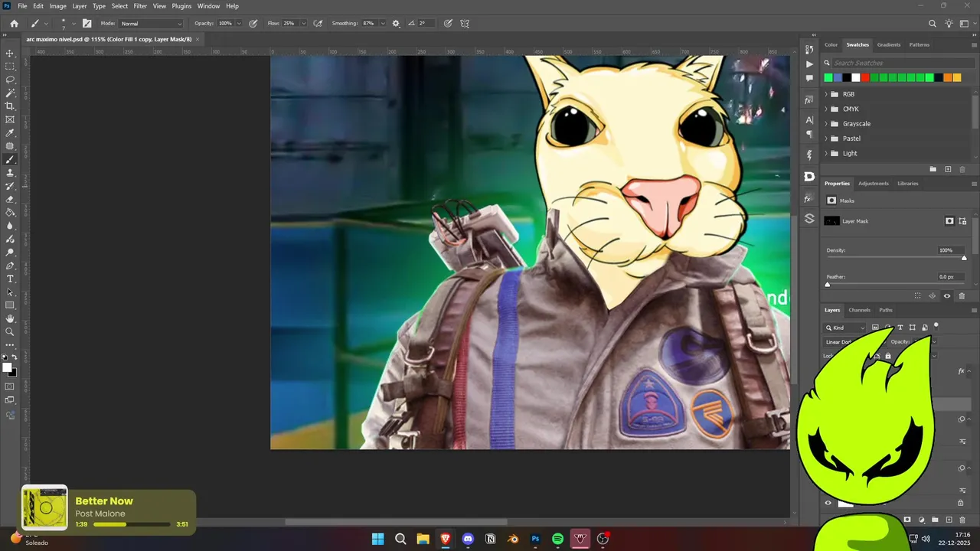Expand the Grayscale swatch group
Image resolution: width=980 pixels, height=551 pixels.
point(826,124)
